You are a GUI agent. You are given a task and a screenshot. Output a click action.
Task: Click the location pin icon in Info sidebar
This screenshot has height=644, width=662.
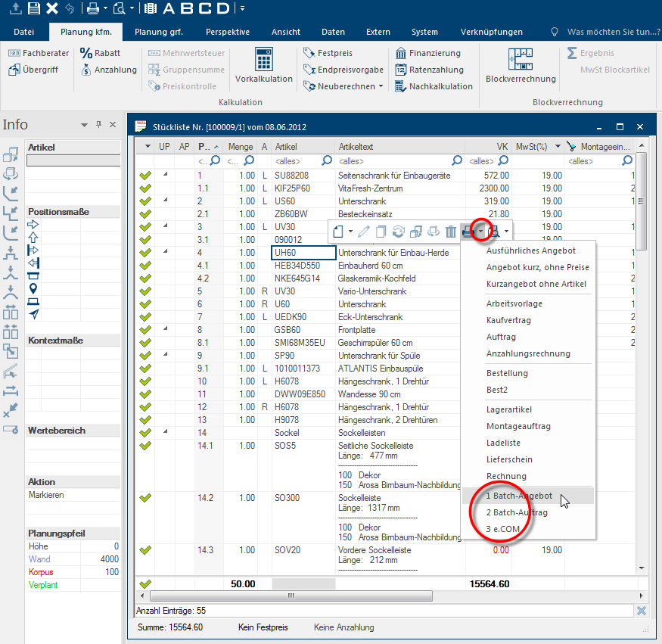pyautogui.click(x=33, y=288)
